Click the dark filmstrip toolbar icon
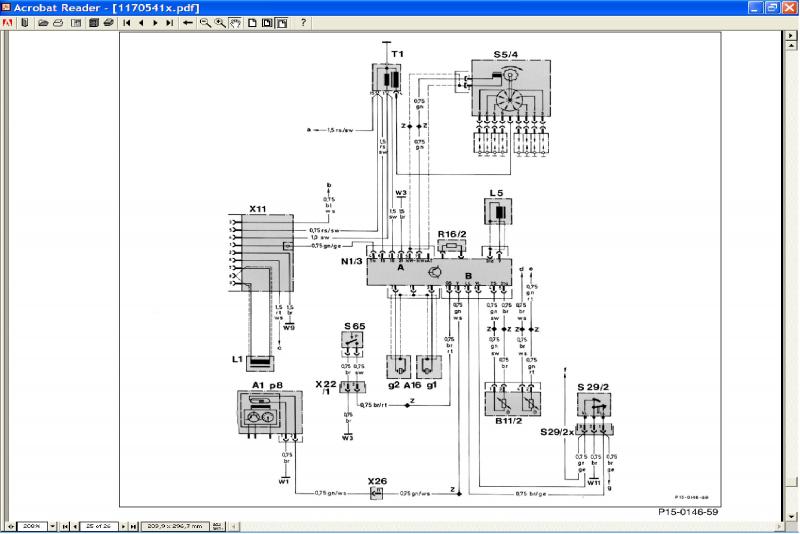Screen dimensions: 800x534 (x=93, y=23)
